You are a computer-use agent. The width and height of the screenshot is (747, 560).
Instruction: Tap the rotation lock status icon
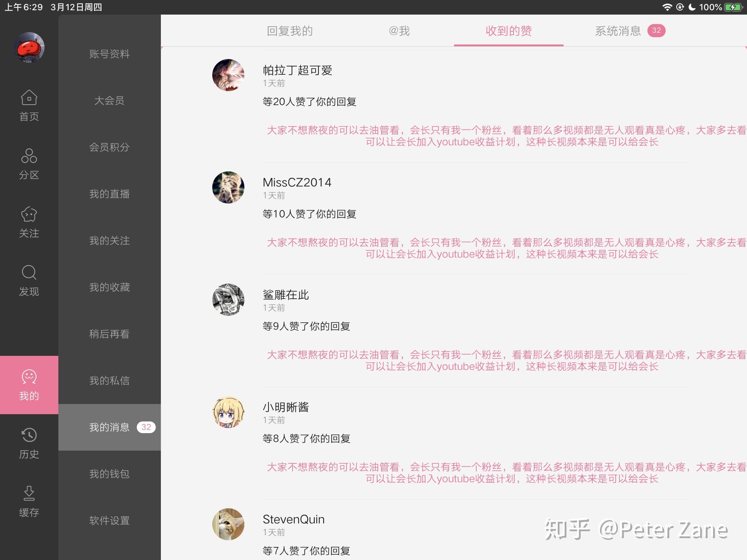pos(680,7)
